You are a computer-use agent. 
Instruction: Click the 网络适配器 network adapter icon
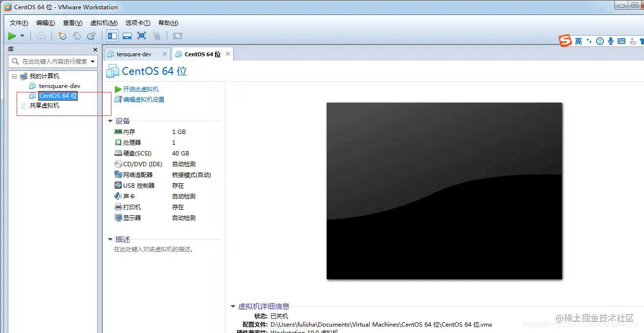click(118, 175)
